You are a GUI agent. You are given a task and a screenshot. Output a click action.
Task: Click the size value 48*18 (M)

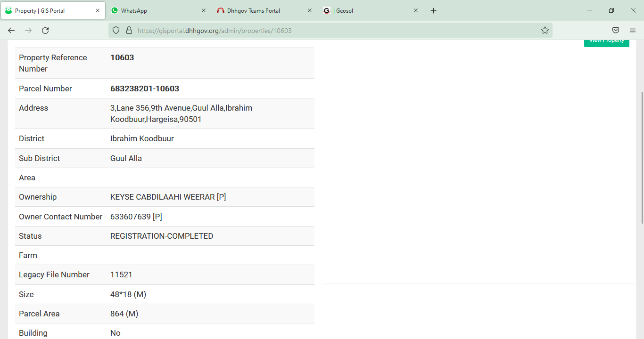(128, 294)
